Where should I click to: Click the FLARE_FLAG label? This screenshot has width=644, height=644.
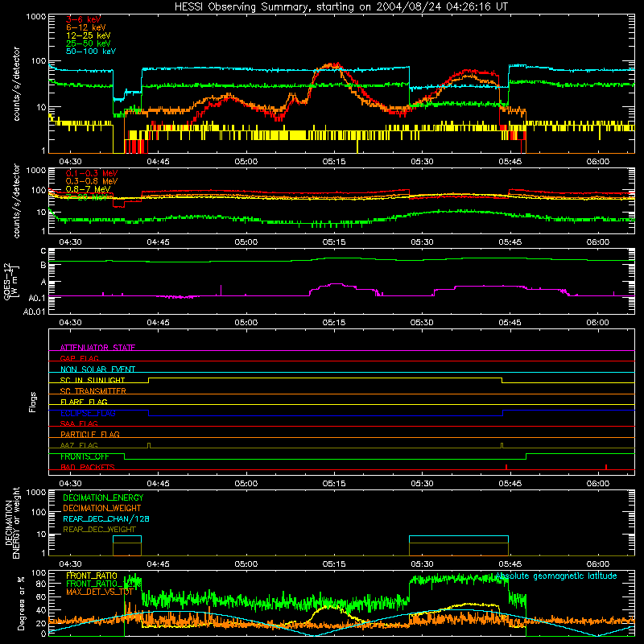(84, 402)
